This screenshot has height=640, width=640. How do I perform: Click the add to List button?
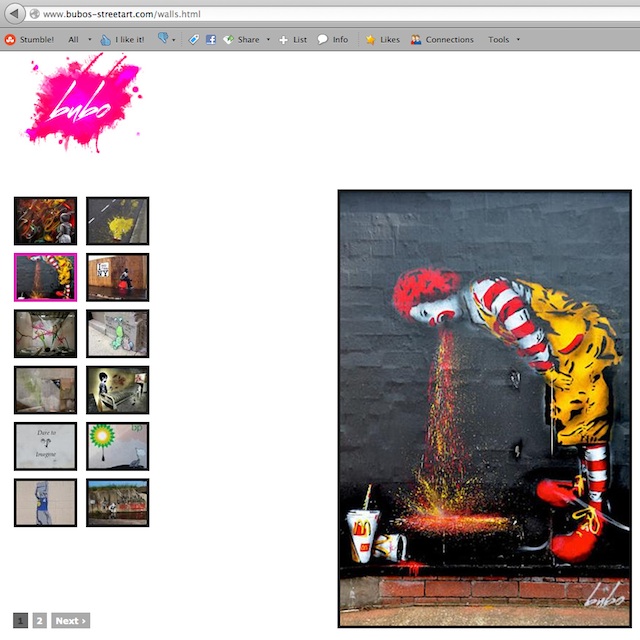pos(293,40)
